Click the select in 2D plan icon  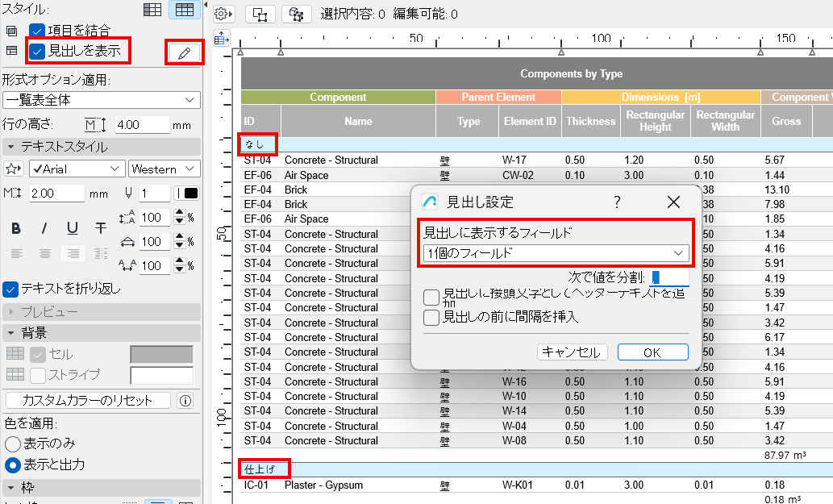[260, 14]
